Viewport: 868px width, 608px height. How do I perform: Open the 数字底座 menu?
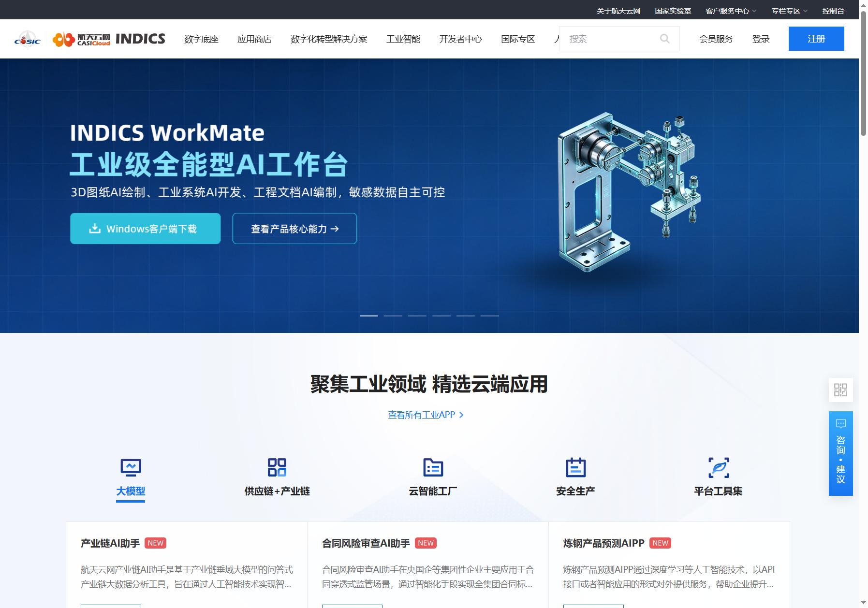pyautogui.click(x=201, y=39)
